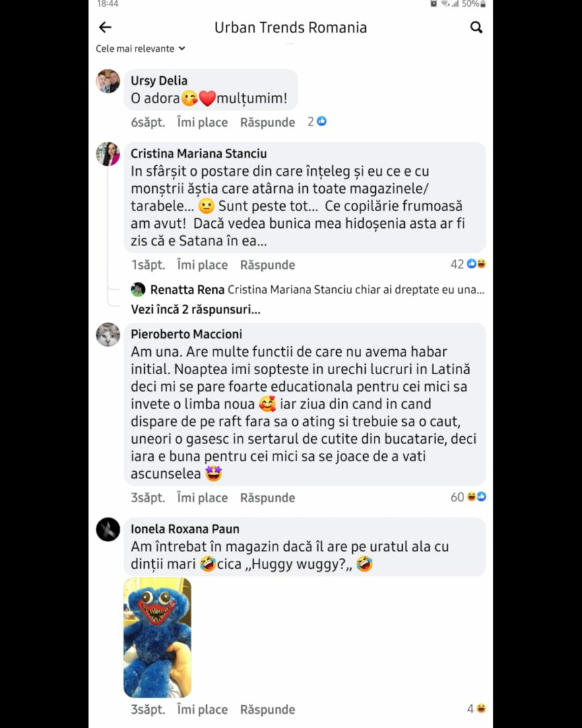Screen dimensions: 582x728
Task: Reply to Ionela Roxana Paun's comment
Action: (x=267, y=710)
